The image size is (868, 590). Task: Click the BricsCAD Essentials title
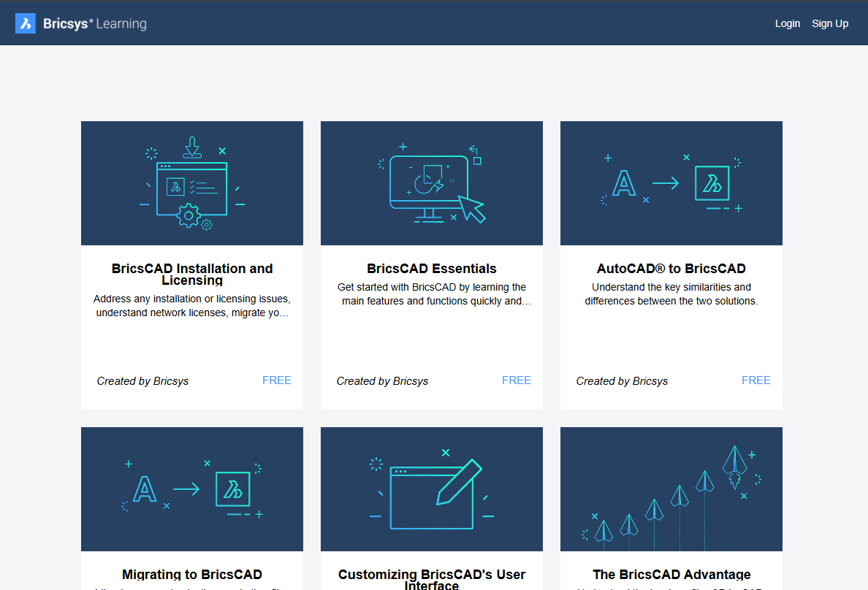[x=432, y=269]
